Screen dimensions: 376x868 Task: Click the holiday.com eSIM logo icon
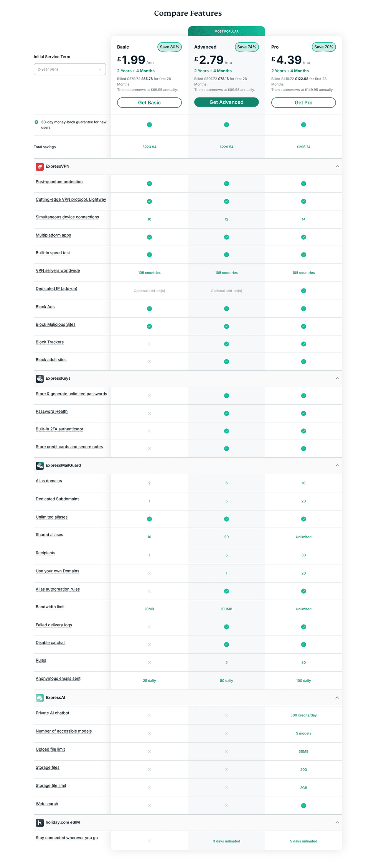point(40,822)
